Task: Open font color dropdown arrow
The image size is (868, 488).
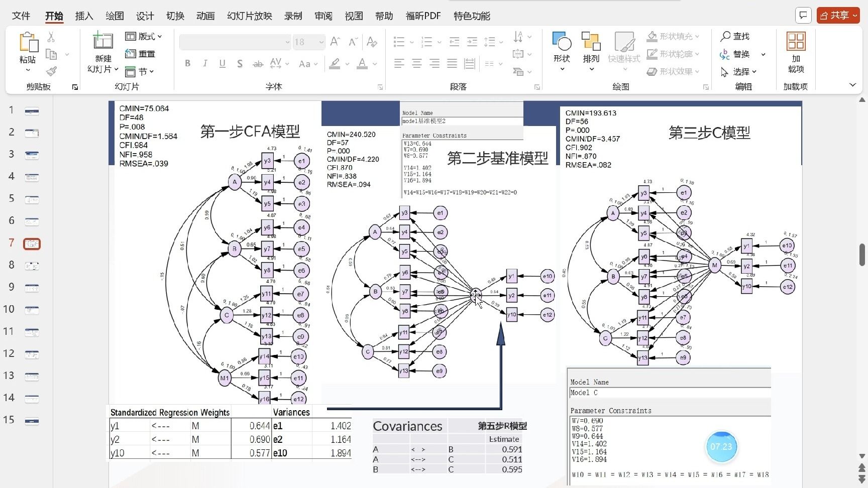Action: pos(375,64)
